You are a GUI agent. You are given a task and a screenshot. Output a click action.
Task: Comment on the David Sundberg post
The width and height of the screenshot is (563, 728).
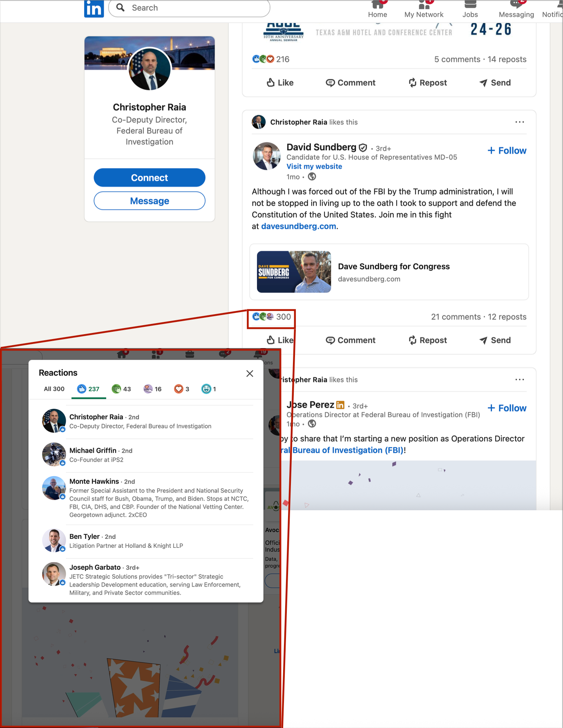(x=351, y=340)
